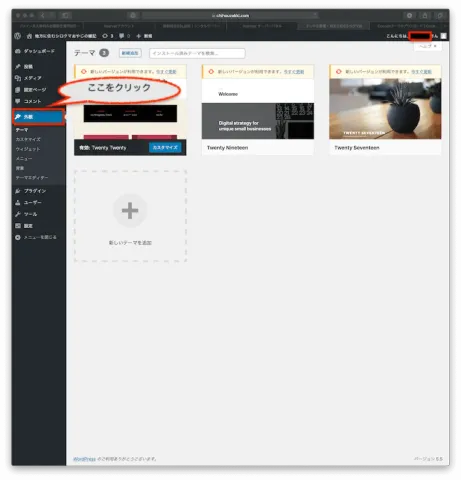Screen dimensions: 461x480
Task: Click the updates icon in admin bar
Action: 108,36
